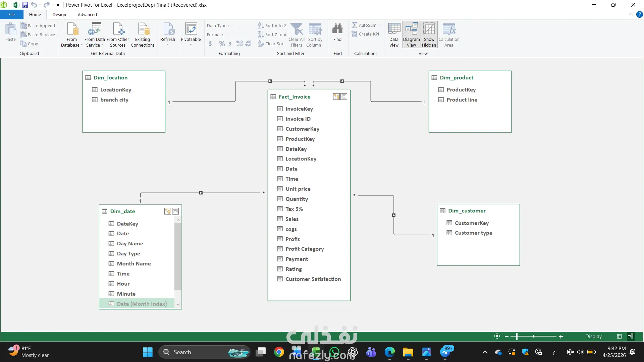Sort A to Z
The height and width of the screenshot is (362, 644).
point(272,25)
